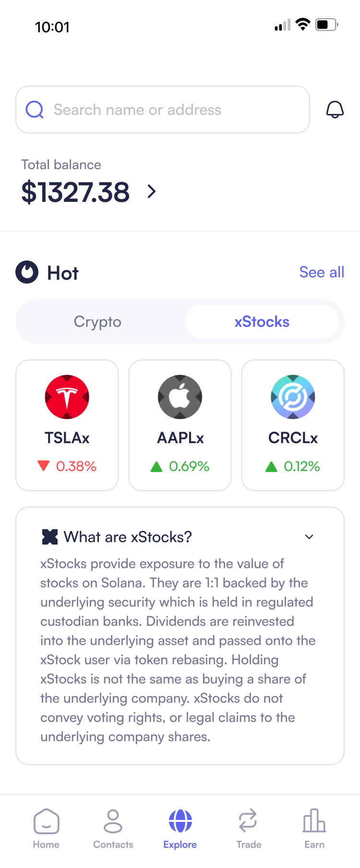The width and height of the screenshot is (360, 868).
Task: Tap the notification bell icon
Action: (x=335, y=110)
